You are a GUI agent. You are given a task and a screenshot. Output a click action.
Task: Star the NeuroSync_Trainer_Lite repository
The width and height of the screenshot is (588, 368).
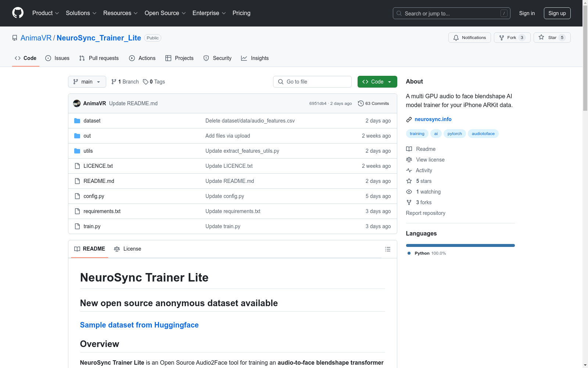[552, 38]
